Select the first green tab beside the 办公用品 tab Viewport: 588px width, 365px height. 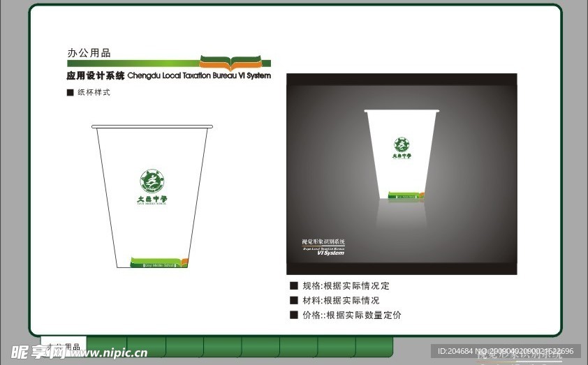107,346
